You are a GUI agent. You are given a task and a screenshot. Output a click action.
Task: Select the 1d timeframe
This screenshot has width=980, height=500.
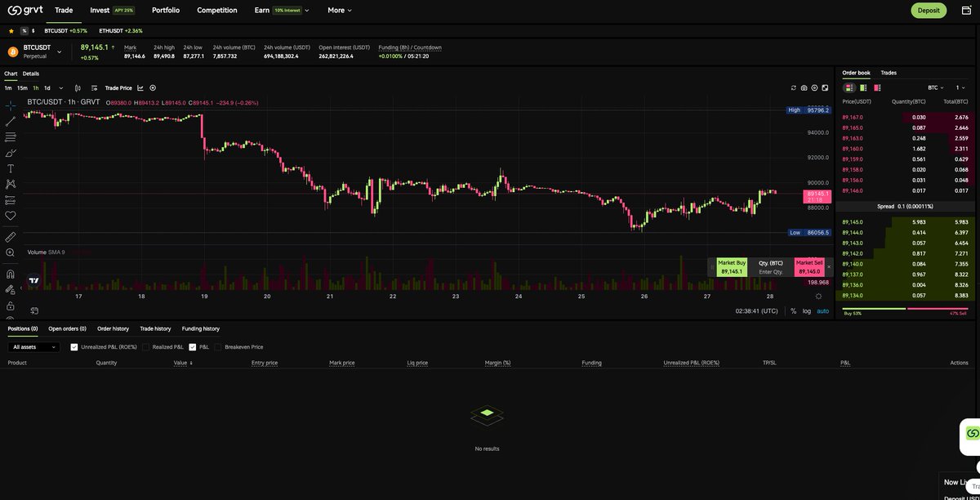[x=47, y=87]
